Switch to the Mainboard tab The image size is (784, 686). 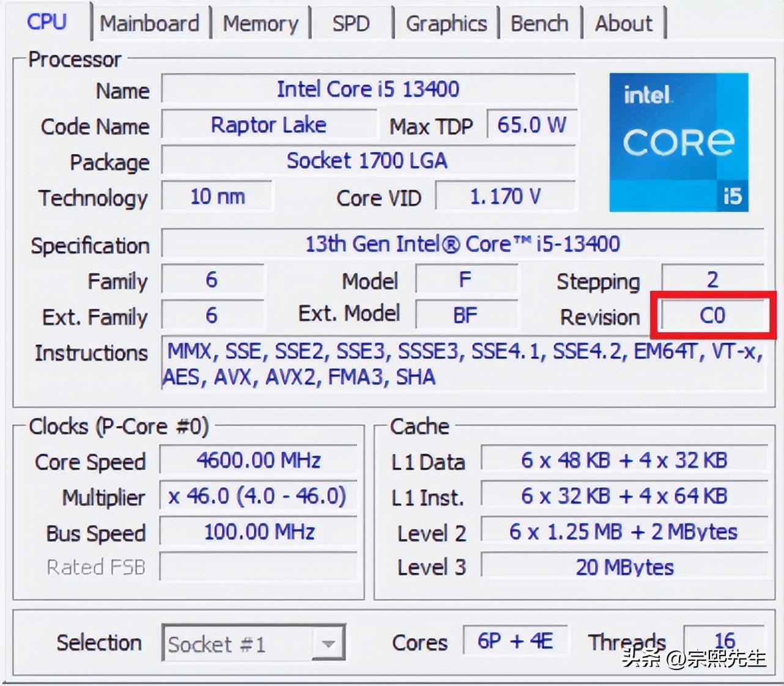coord(150,23)
